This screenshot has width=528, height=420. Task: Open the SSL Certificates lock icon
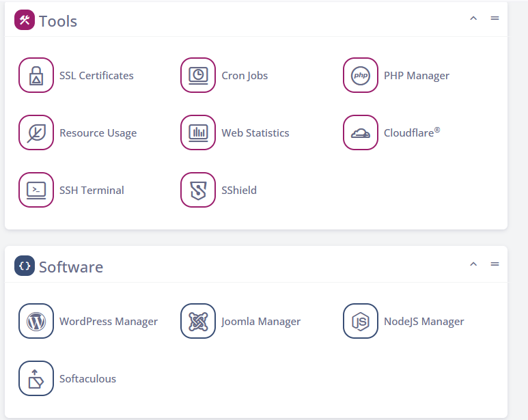tap(36, 75)
